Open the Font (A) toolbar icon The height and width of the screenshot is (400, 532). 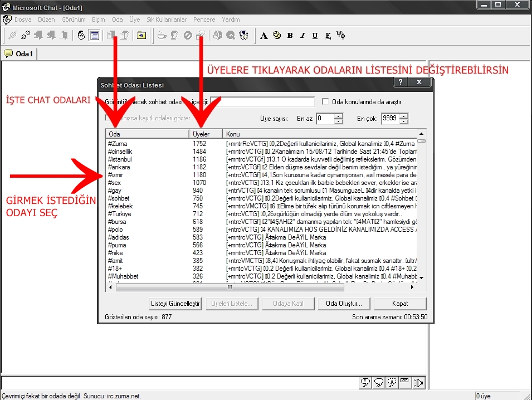(263, 36)
